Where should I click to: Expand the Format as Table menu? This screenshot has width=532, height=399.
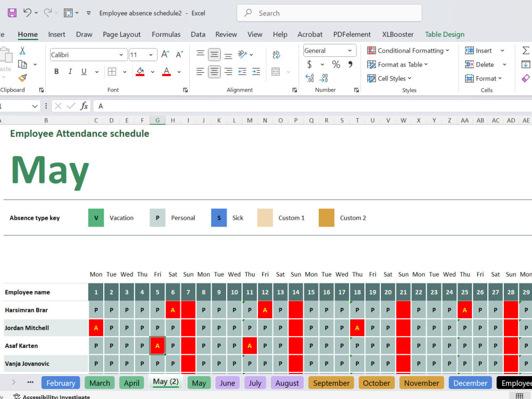point(397,64)
